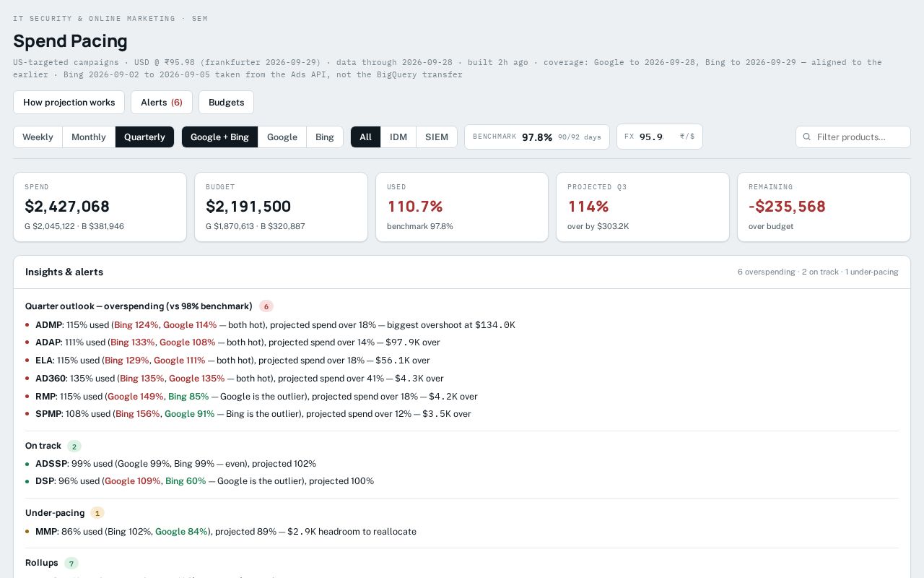Filter to SIEM product group
Image resolution: width=924 pixels, height=578 pixels.
point(437,137)
